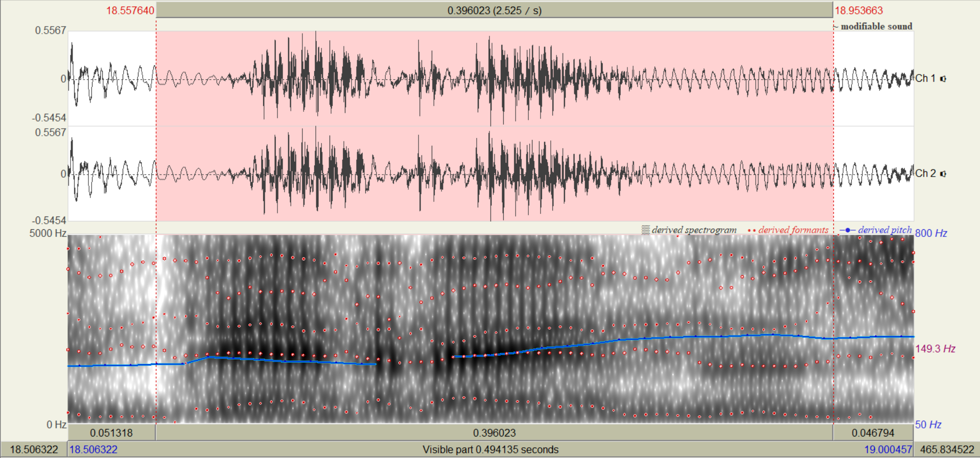980x458 pixels.
Task: Click the derived pitch legend marker
Action: (x=847, y=230)
